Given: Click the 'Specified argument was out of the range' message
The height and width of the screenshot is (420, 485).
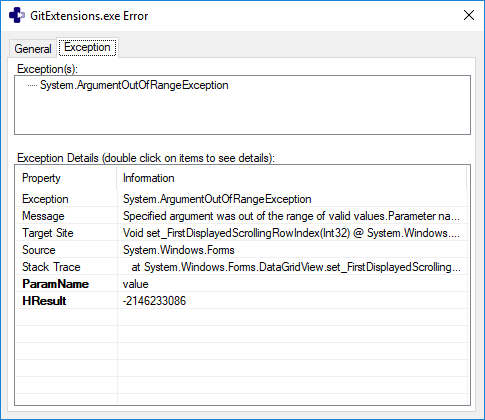Looking at the screenshot, I should (291, 216).
